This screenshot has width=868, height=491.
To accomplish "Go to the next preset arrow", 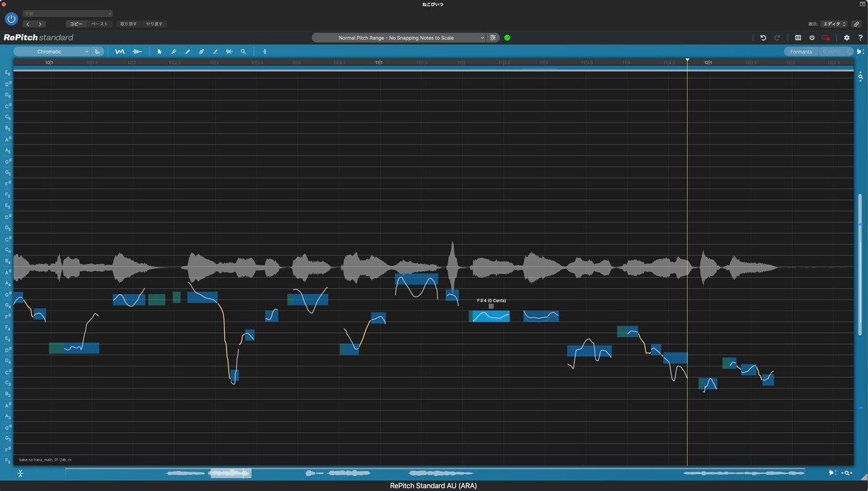I will tap(40, 24).
